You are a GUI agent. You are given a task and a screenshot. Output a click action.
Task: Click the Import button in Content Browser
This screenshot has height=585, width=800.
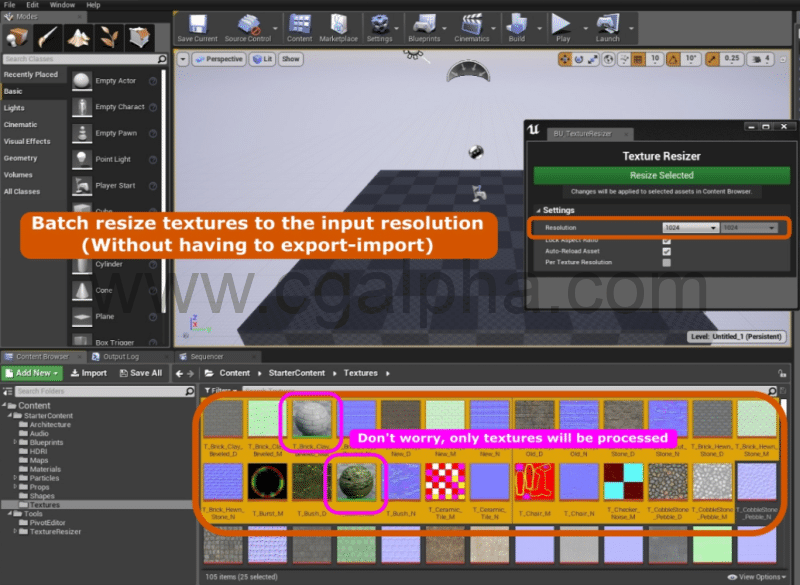pos(90,372)
